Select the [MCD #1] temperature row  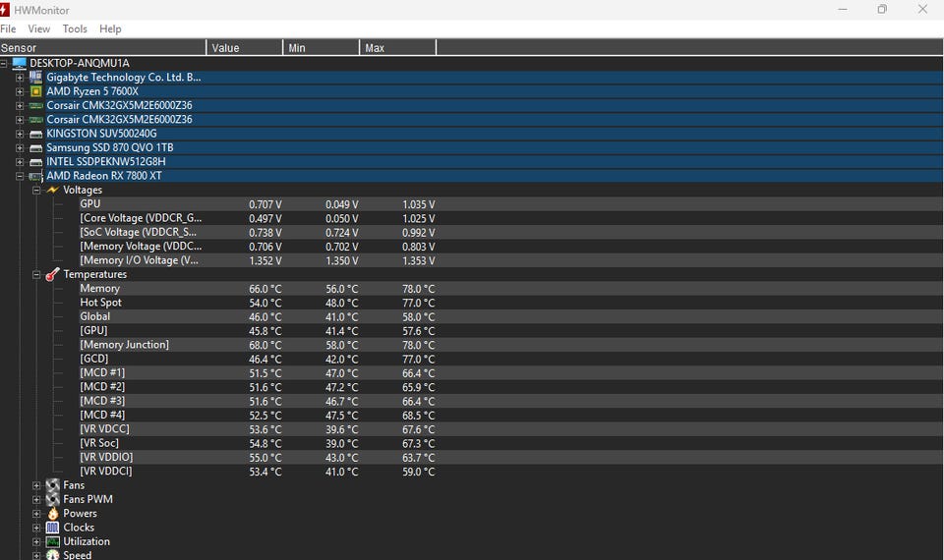102,373
